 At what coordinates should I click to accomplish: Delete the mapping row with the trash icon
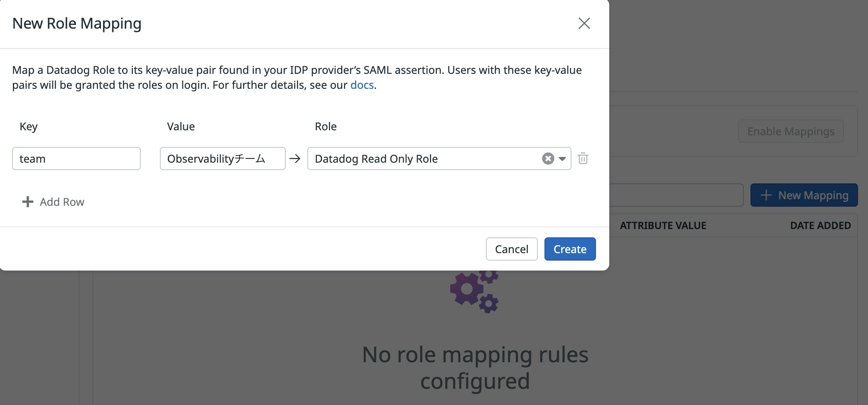(x=583, y=158)
